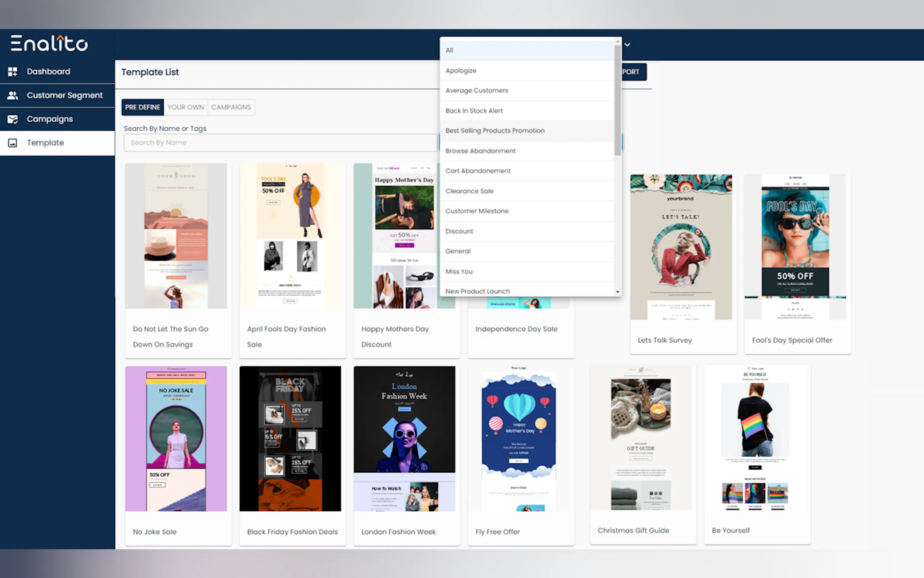The width and height of the screenshot is (924, 578).
Task: Open No Joke Sale template thumbnail
Action: [x=176, y=439]
